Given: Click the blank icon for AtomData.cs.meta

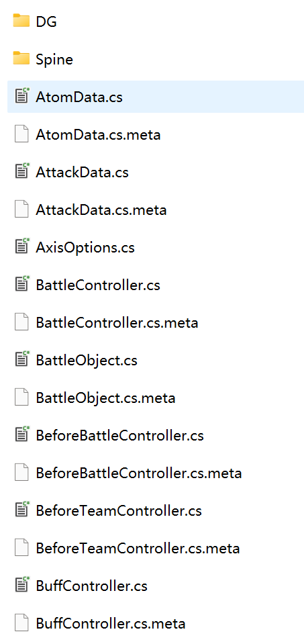Looking at the screenshot, I should (x=21, y=134).
